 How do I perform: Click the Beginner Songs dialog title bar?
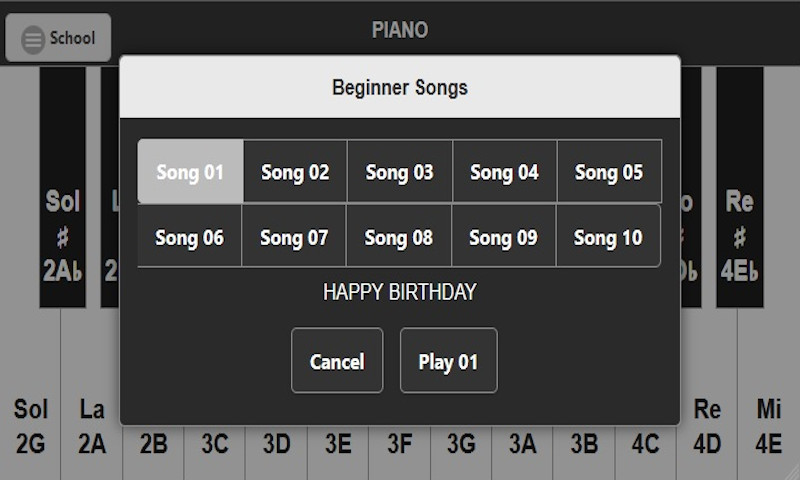(x=400, y=88)
